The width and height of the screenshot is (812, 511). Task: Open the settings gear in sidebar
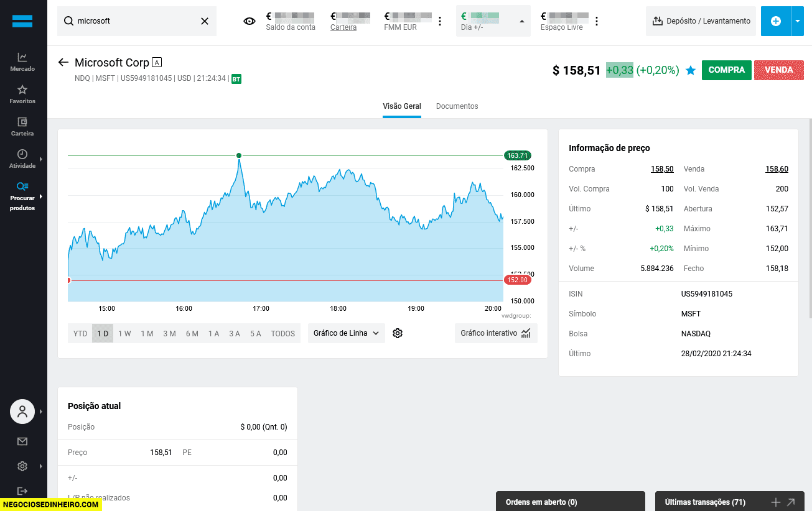[22, 466]
